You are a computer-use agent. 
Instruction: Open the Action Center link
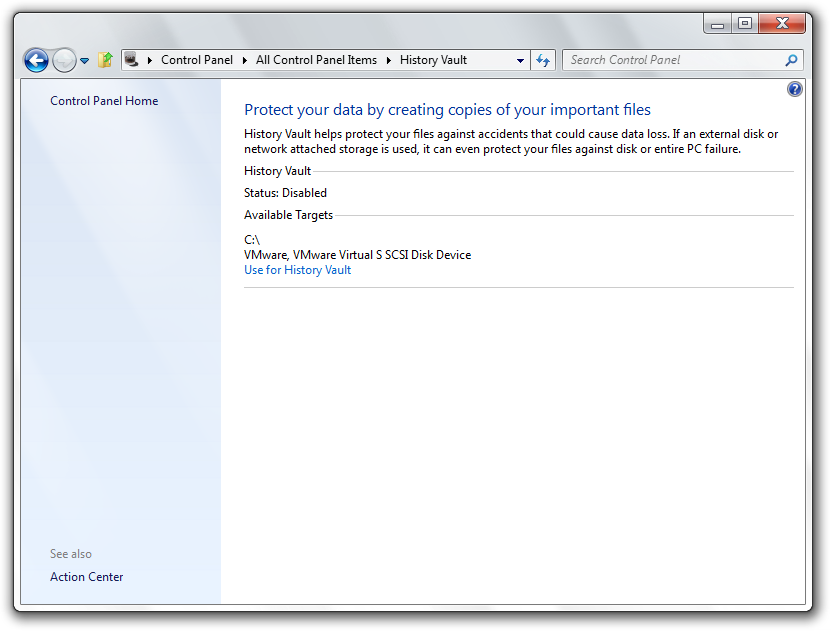coord(86,577)
